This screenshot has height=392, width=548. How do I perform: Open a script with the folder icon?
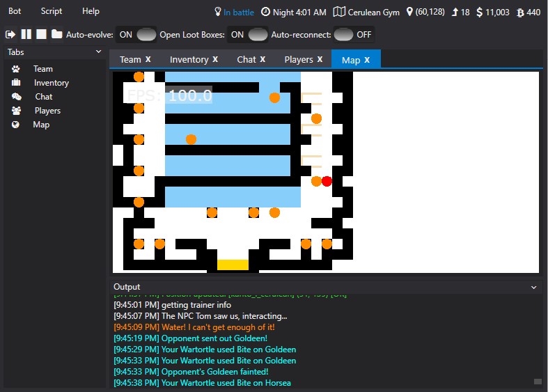click(x=56, y=34)
